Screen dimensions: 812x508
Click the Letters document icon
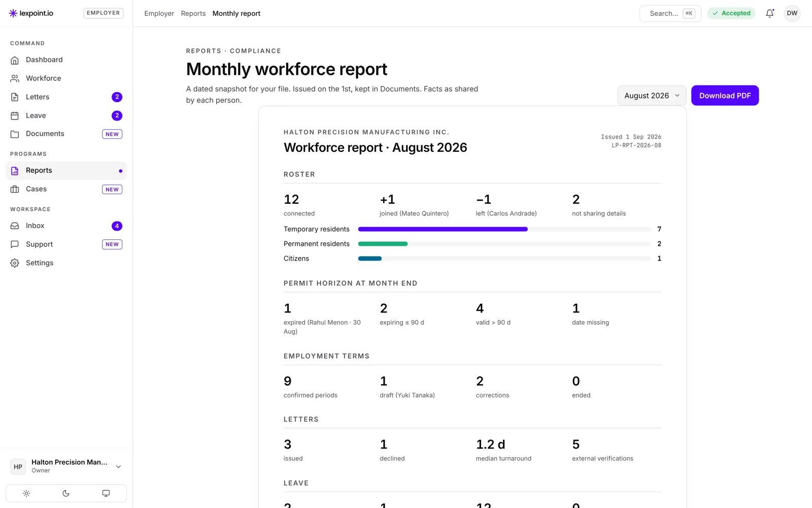15,97
